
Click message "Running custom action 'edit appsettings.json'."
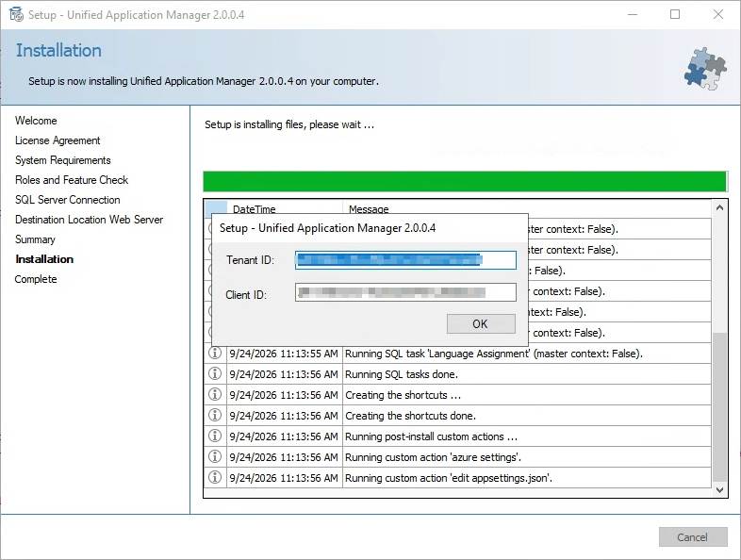coord(449,478)
